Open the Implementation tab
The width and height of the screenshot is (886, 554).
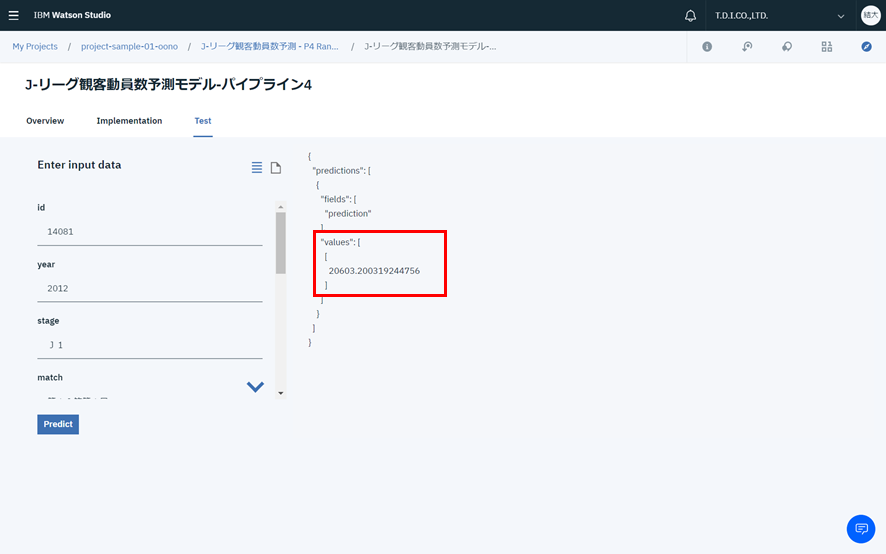coord(129,121)
